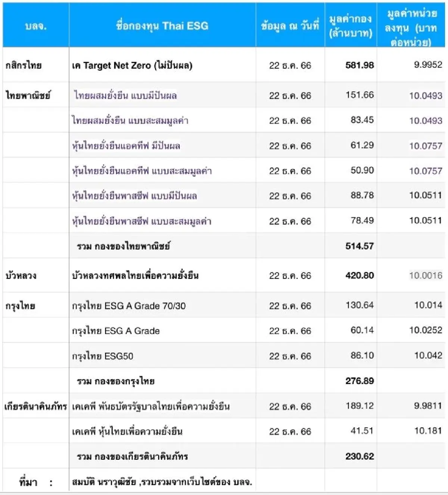Click the มูลค่าหน่วยลงทุน column header
Viewport: 448px width, 495px height.
pos(411,26)
